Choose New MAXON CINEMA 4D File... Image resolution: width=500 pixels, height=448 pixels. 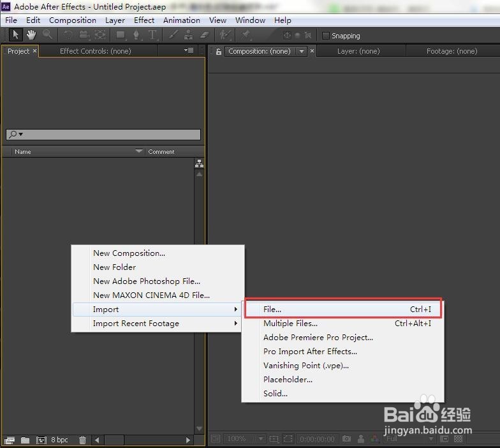[158, 295]
